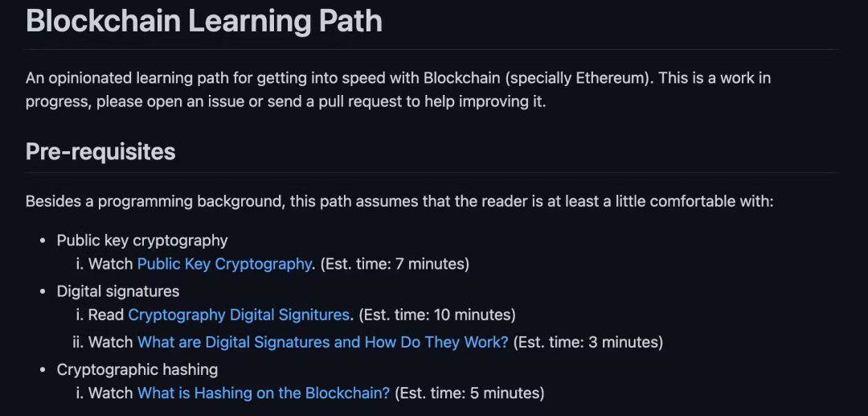The height and width of the screenshot is (416, 868).
Task: Open the Cryptography Digital Signitures link
Action: 239,315
